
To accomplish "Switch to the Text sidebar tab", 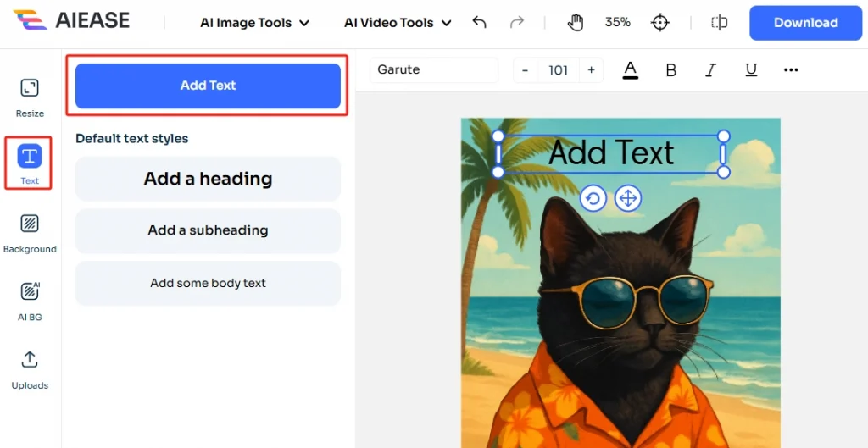I will coord(30,161).
